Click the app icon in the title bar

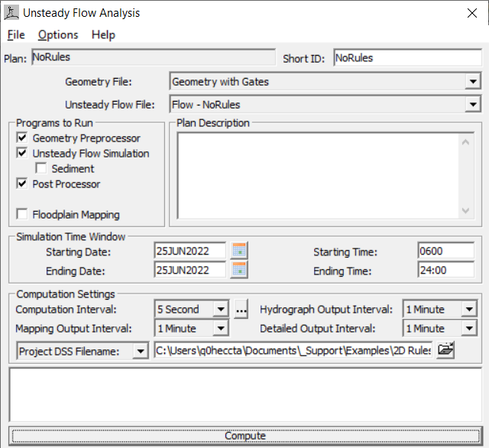click(x=12, y=13)
